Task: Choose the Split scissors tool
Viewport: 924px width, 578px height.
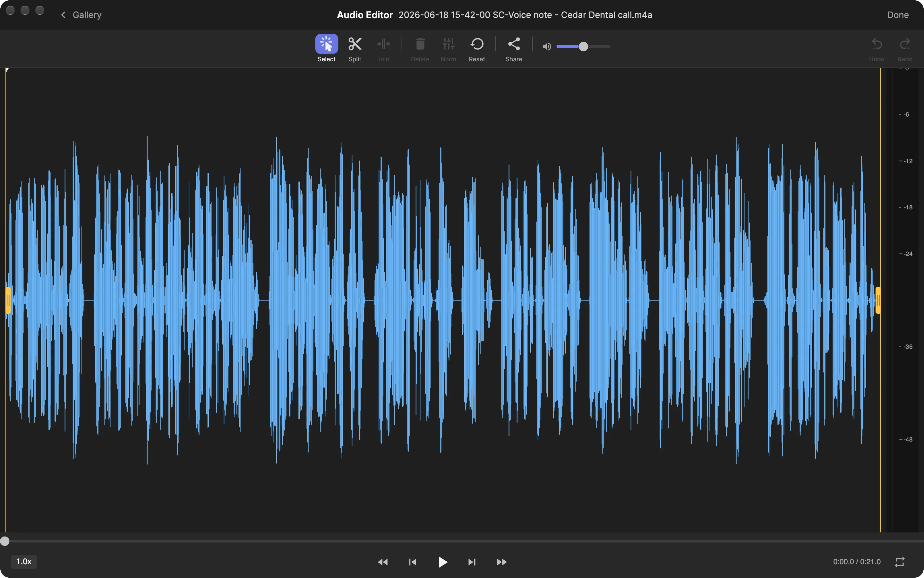Action: (355, 48)
